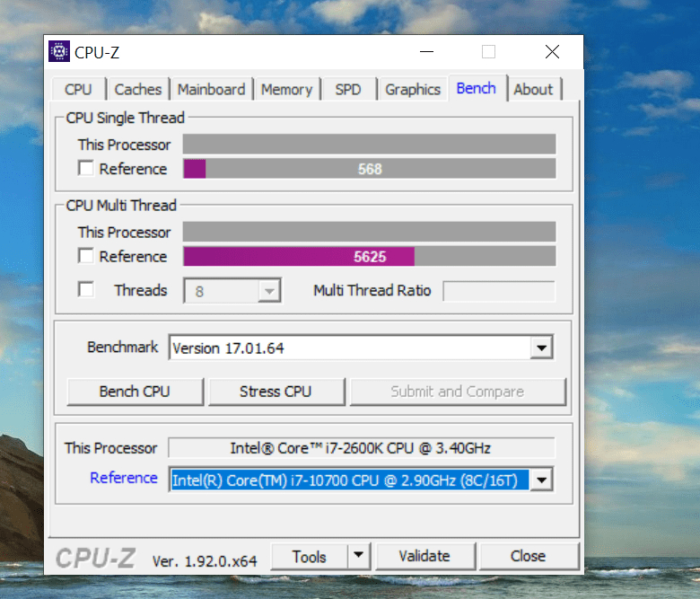Click the Validate button
The width and height of the screenshot is (700, 599).
(425, 557)
